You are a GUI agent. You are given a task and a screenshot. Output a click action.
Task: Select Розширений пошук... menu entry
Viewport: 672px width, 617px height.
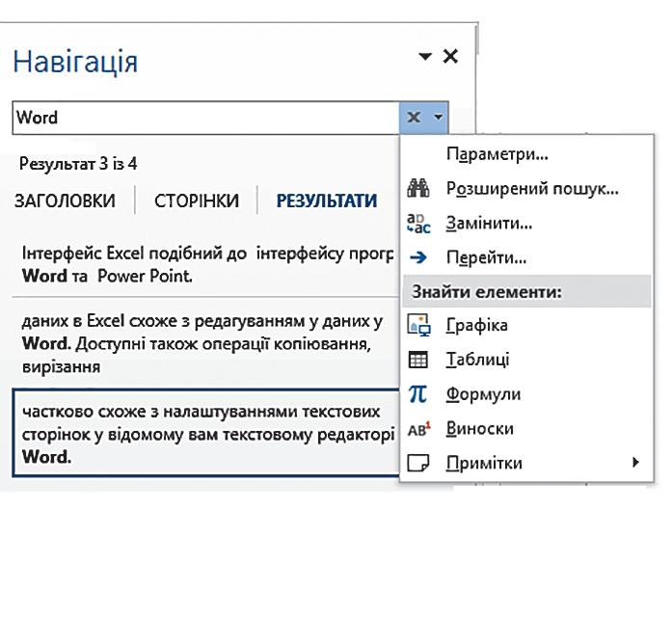[526, 189]
